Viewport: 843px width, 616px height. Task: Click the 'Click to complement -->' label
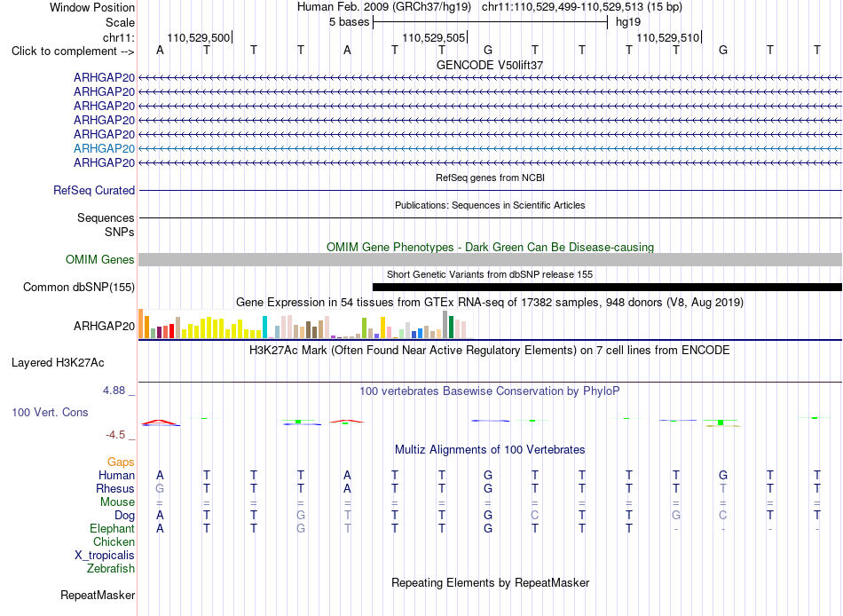(73, 51)
